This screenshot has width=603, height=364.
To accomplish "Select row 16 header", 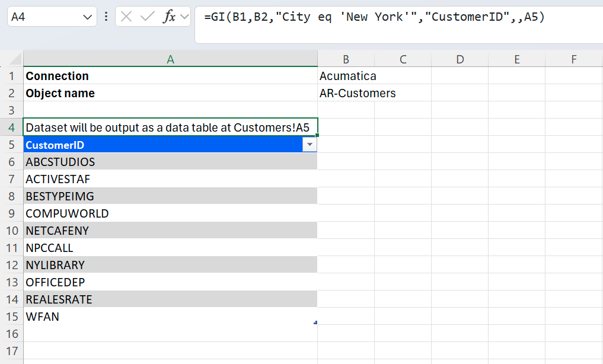I will [x=12, y=334].
